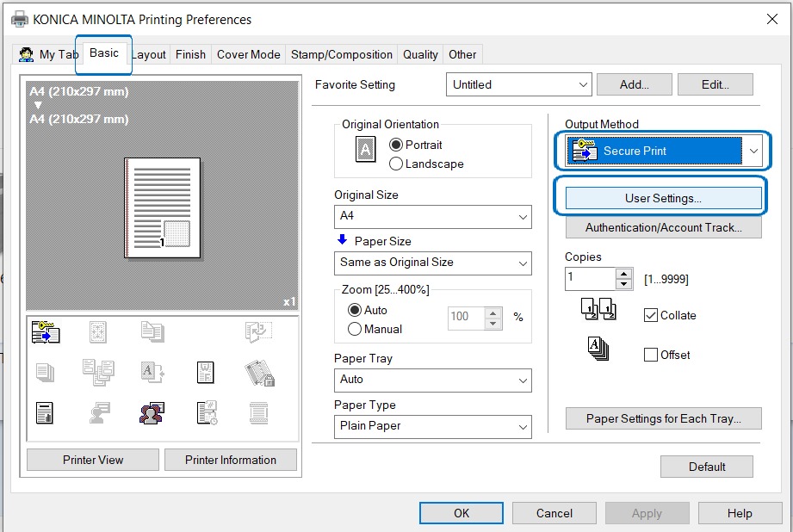Increase Copies using the up arrow
Screen dimensions: 793x532
[x=624, y=274]
